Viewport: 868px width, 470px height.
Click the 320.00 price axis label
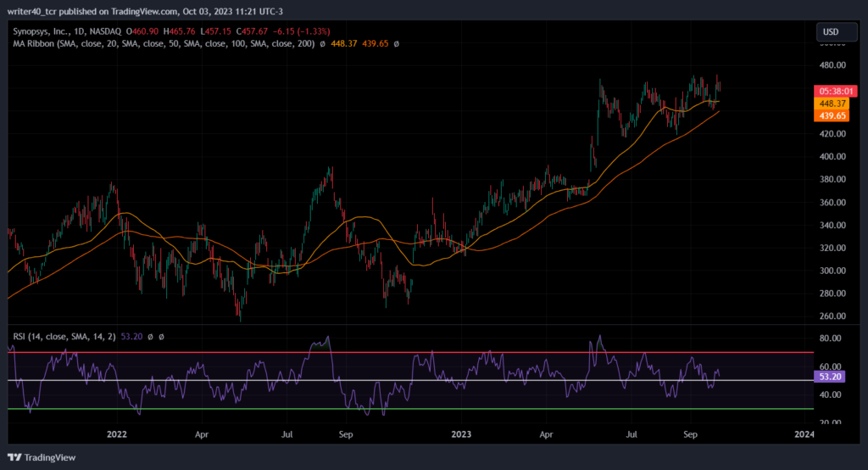click(832, 248)
